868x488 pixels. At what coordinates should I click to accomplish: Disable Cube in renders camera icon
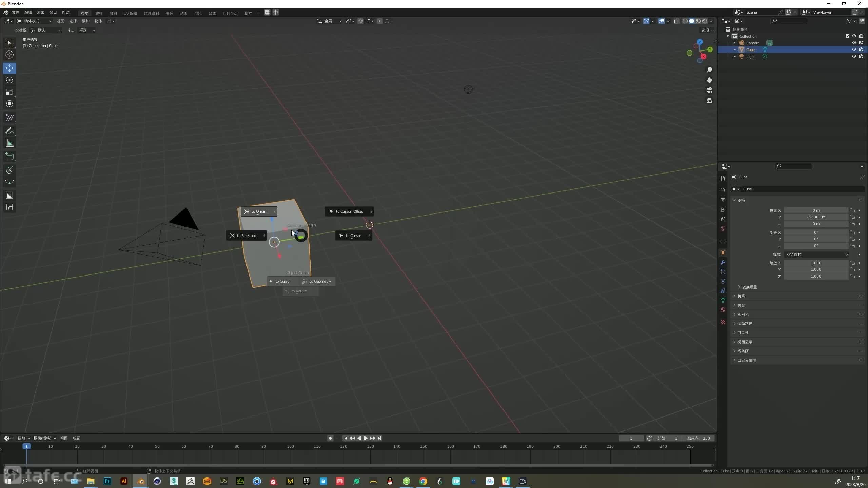pyautogui.click(x=861, y=49)
